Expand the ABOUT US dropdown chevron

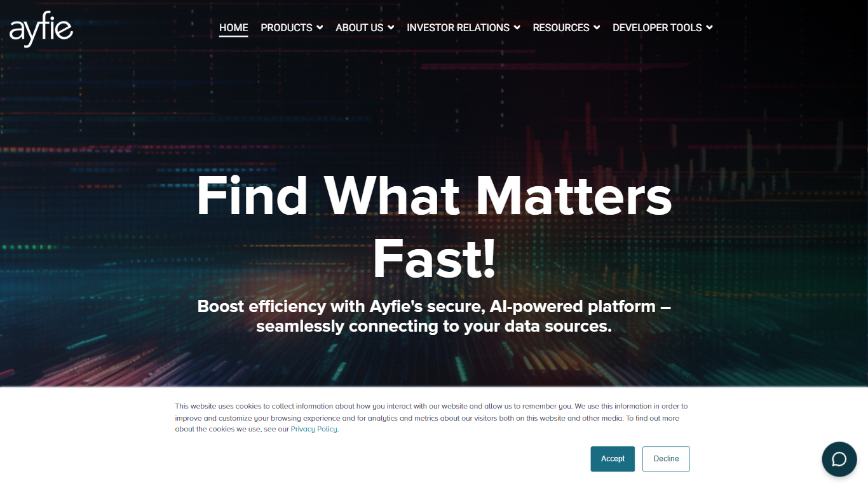(x=391, y=28)
